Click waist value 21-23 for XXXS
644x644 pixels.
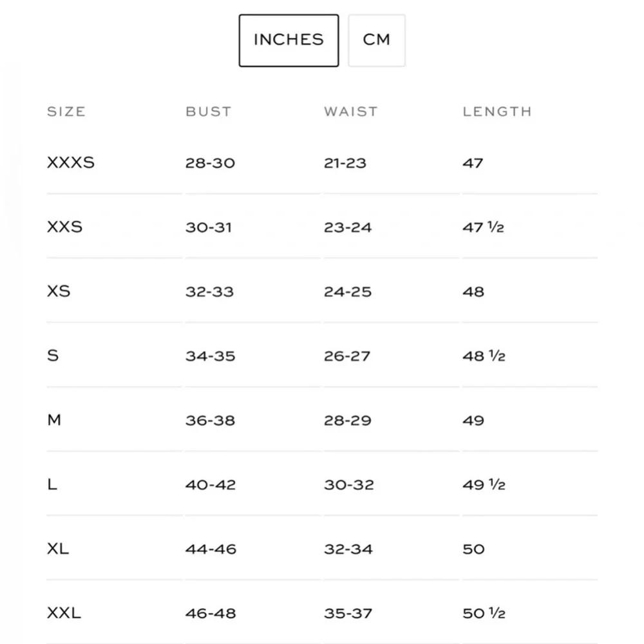click(345, 163)
